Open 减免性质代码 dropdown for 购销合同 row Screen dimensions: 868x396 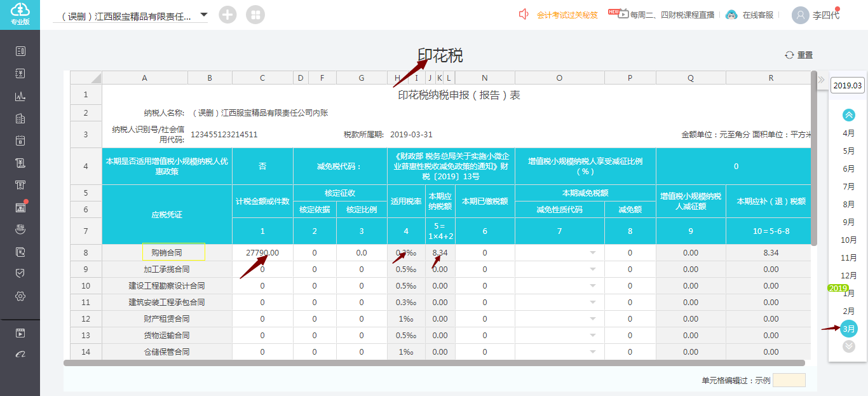(x=593, y=253)
